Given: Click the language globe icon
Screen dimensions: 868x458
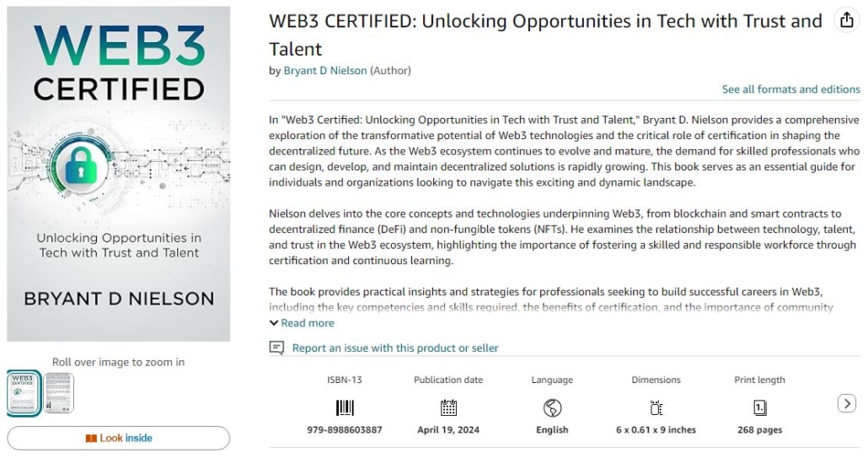Looking at the screenshot, I should (552, 408).
